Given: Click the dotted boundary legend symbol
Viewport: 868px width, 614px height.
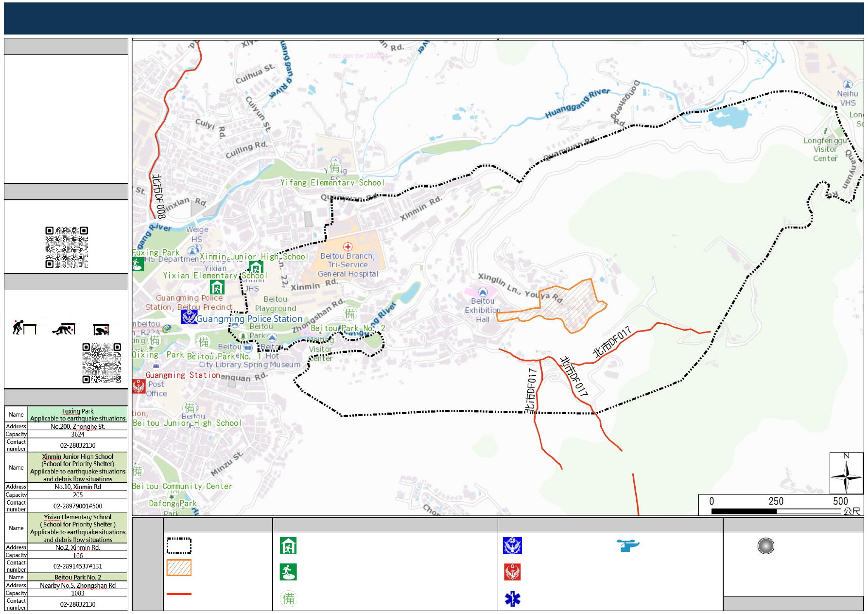Looking at the screenshot, I should click(x=179, y=546).
